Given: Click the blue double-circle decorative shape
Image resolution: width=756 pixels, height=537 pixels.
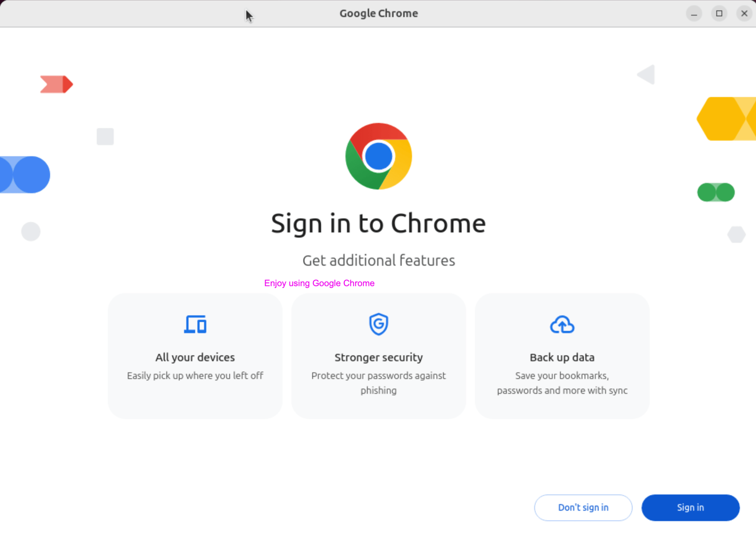Looking at the screenshot, I should (25, 175).
